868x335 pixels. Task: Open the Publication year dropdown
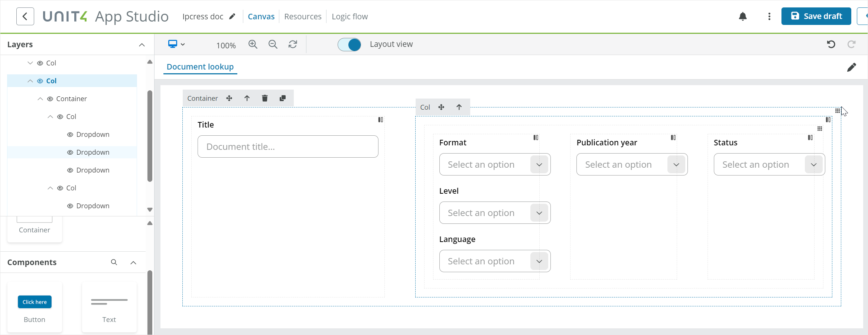click(631, 164)
